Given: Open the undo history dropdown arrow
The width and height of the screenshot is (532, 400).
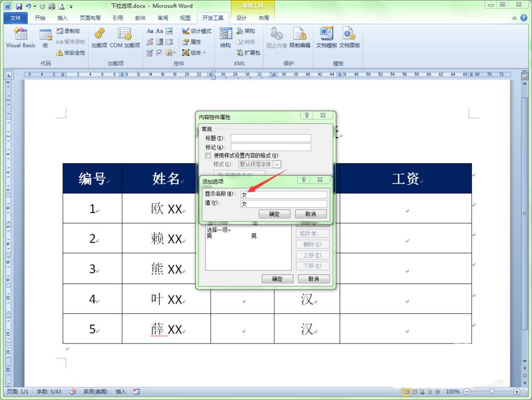Looking at the screenshot, I should (x=35, y=6).
